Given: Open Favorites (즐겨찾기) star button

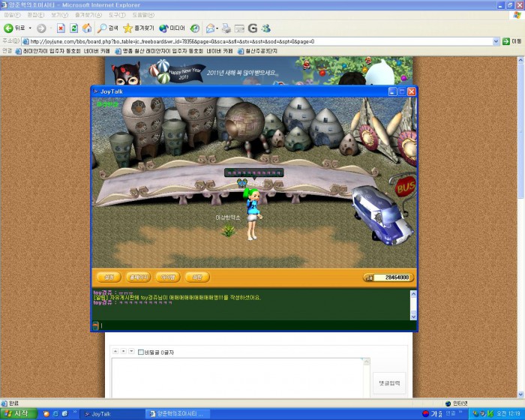Looking at the screenshot, I should [x=139, y=28].
